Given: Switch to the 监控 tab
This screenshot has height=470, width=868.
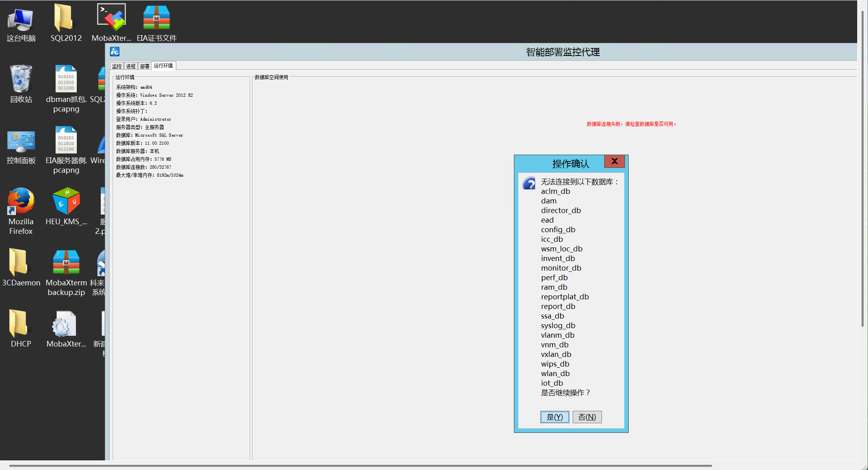Looking at the screenshot, I should pyautogui.click(x=117, y=66).
